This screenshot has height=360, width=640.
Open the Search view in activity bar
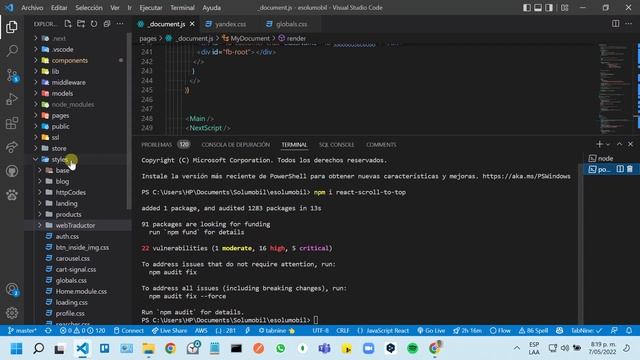12,51
